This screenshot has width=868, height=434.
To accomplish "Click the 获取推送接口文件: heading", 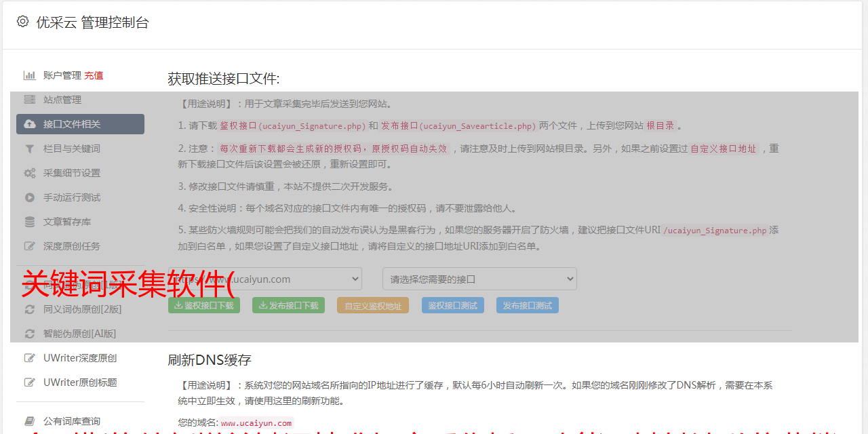I will point(224,79).
